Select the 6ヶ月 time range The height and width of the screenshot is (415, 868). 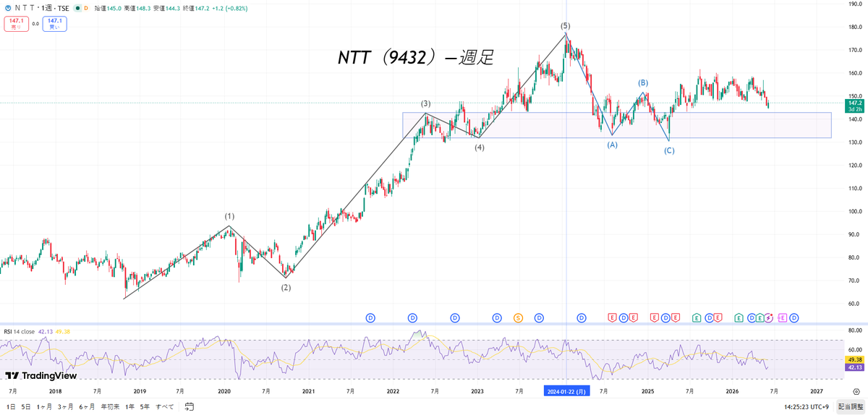88,406
